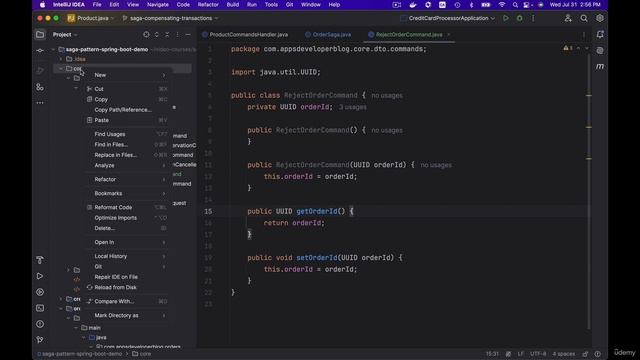
Task: Run CreditCardProcessorApplication
Action: [506, 18]
